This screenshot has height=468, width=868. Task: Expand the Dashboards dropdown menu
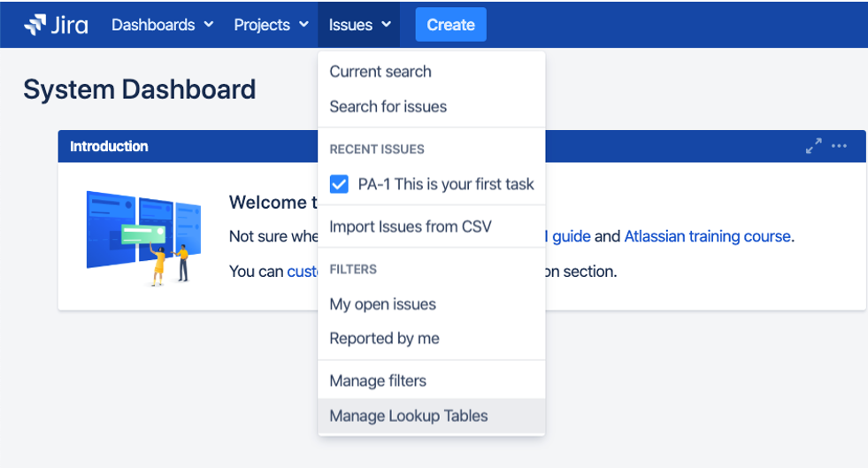[162, 25]
